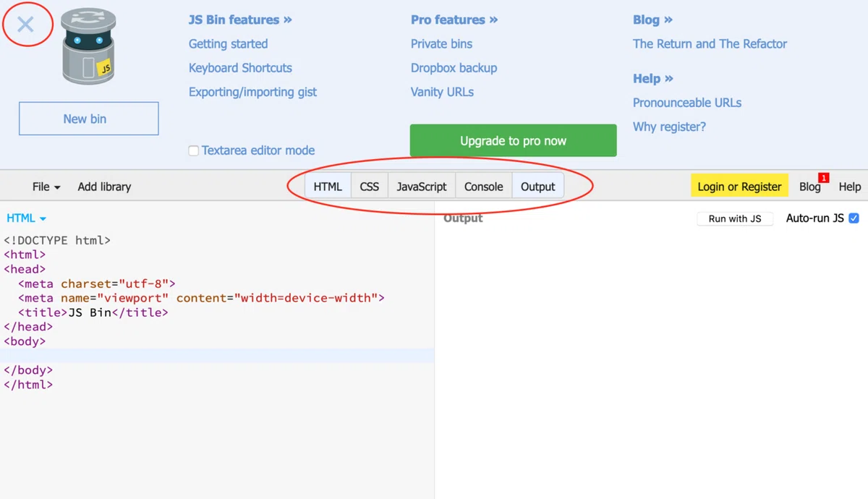Open the Pronounceable URLs link

[687, 103]
